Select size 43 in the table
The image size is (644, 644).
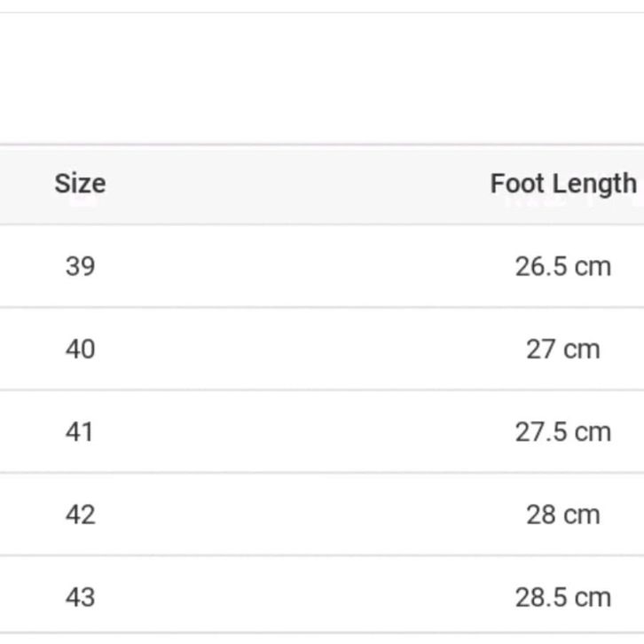[x=80, y=597]
